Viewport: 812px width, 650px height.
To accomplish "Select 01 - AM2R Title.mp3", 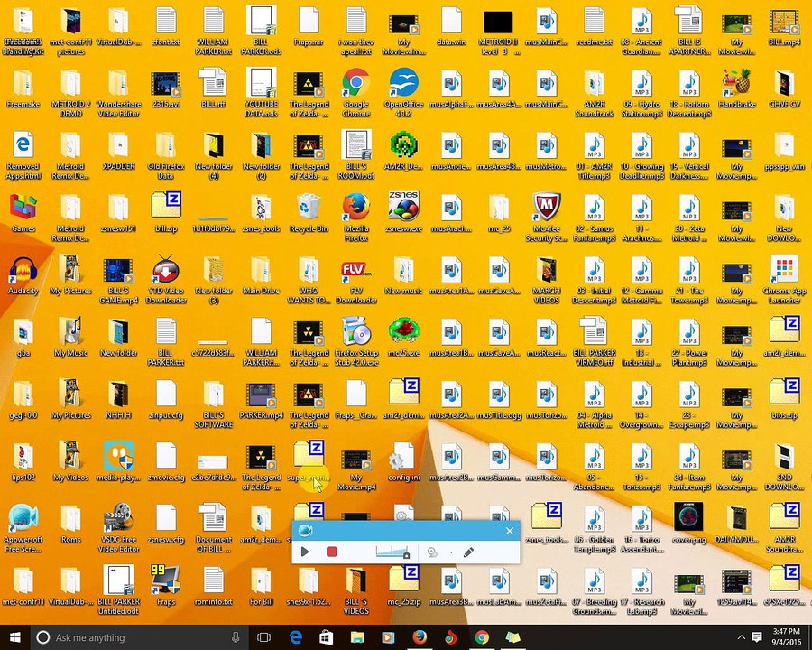I will point(595,156).
